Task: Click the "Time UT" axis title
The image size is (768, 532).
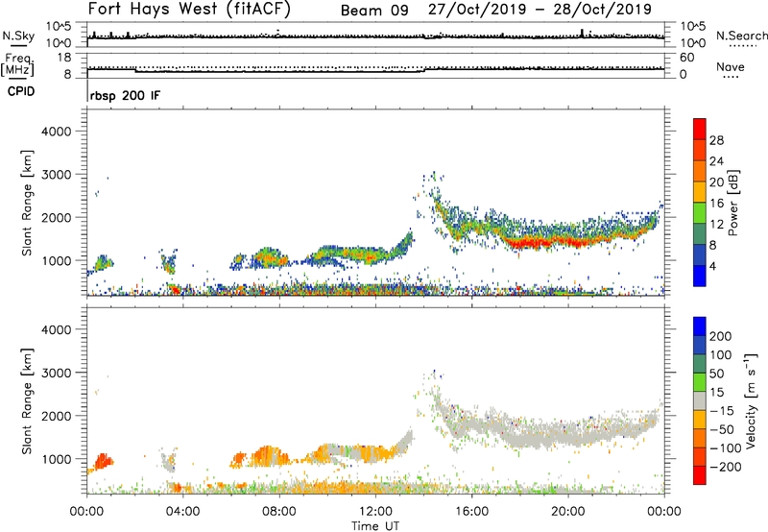Action: [x=375, y=526]
